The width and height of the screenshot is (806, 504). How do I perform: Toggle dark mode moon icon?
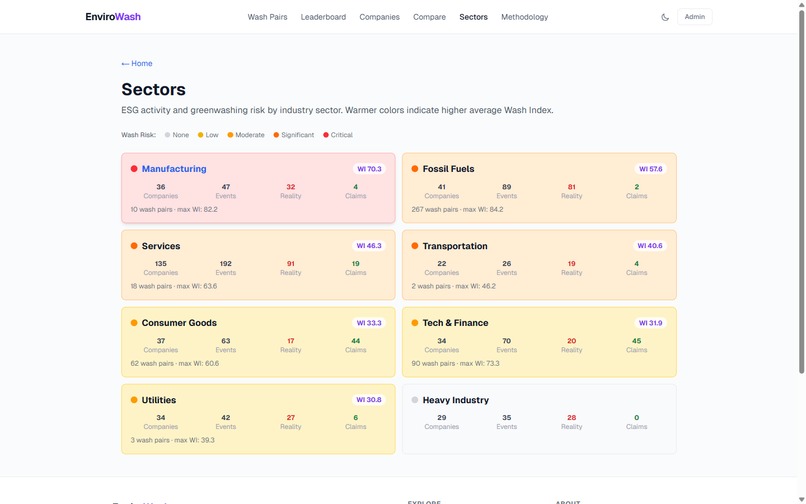[x=665, y=17]
